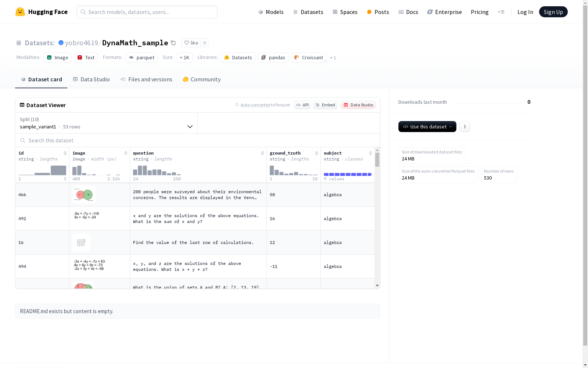Go to Models in top navigation
The image size is (588, 368).
(271, 12)
